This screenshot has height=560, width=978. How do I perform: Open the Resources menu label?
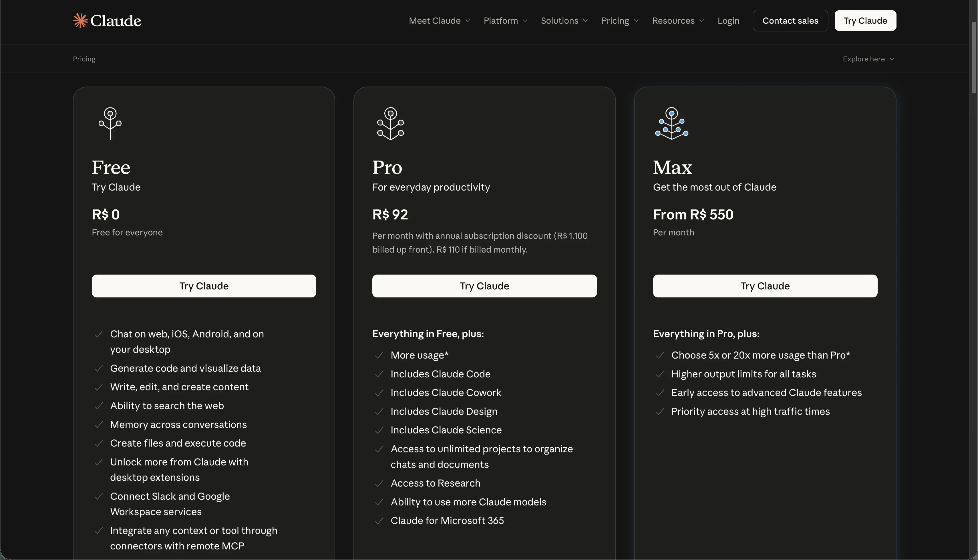coord(673,21)
